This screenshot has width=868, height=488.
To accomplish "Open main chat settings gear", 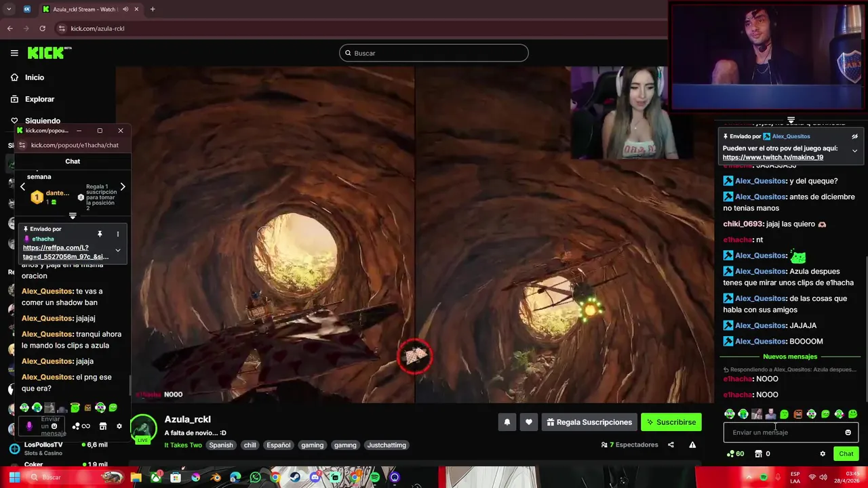I will [823, 453].
